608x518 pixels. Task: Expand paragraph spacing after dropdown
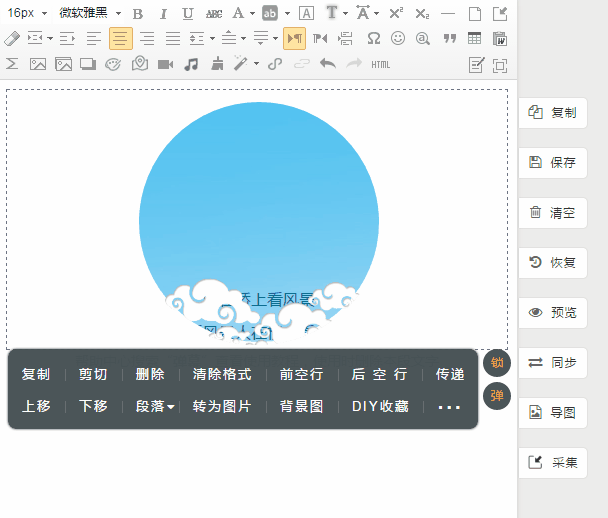coord(275,38)
